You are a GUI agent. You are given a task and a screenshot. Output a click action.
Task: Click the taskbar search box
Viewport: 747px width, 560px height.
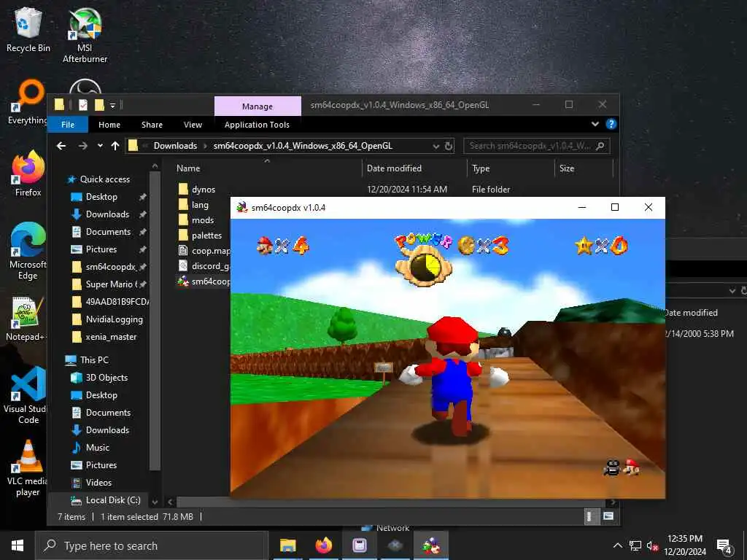click(x=152, y=545)
